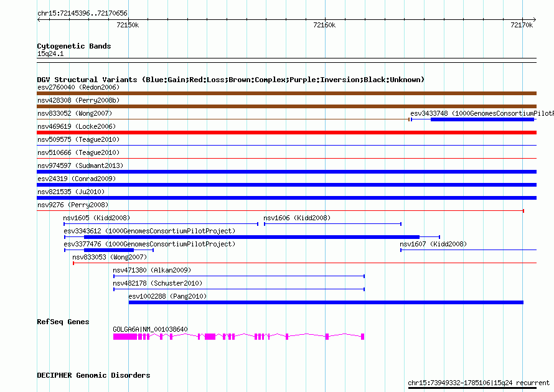Click the esv3433748 1000GenomesConsortiumPilot label
The width and height of the screenshot is (554, 392).
pos(482,113)
